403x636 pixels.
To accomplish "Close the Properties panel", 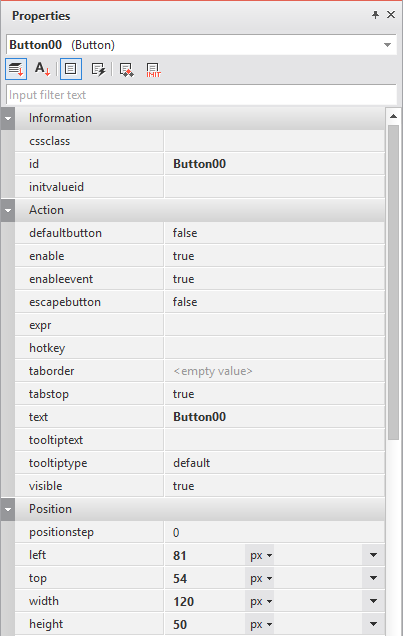I will (x=391, y=15).
